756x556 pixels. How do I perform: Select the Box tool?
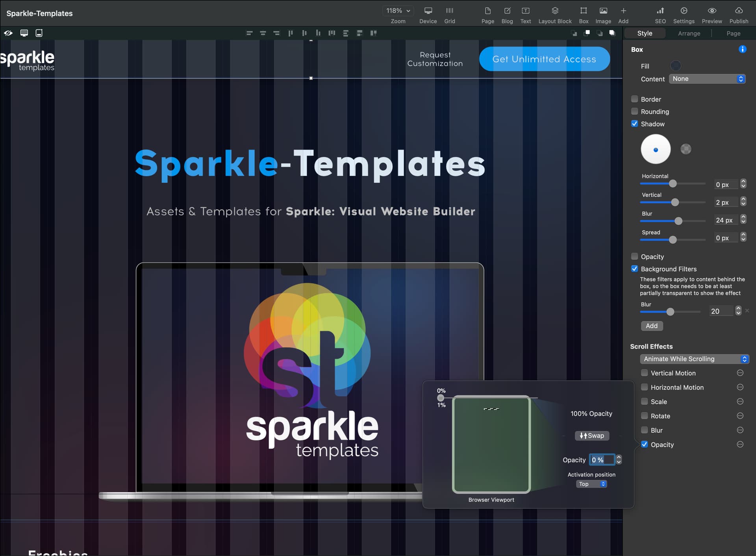(584, 11)
